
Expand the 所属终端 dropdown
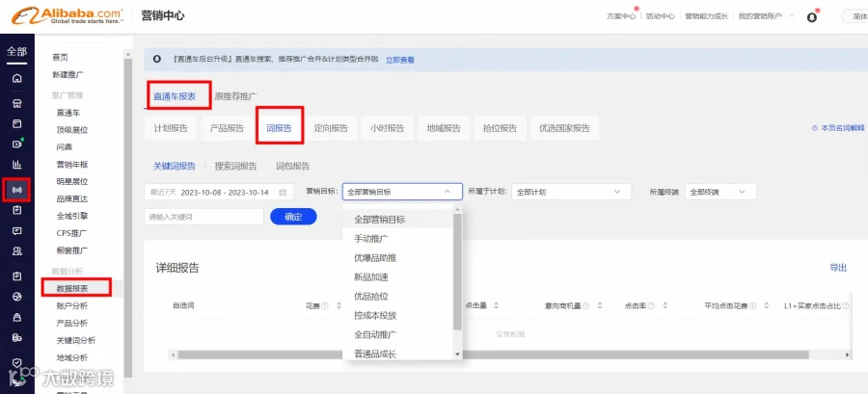click(x=720, y=192)
